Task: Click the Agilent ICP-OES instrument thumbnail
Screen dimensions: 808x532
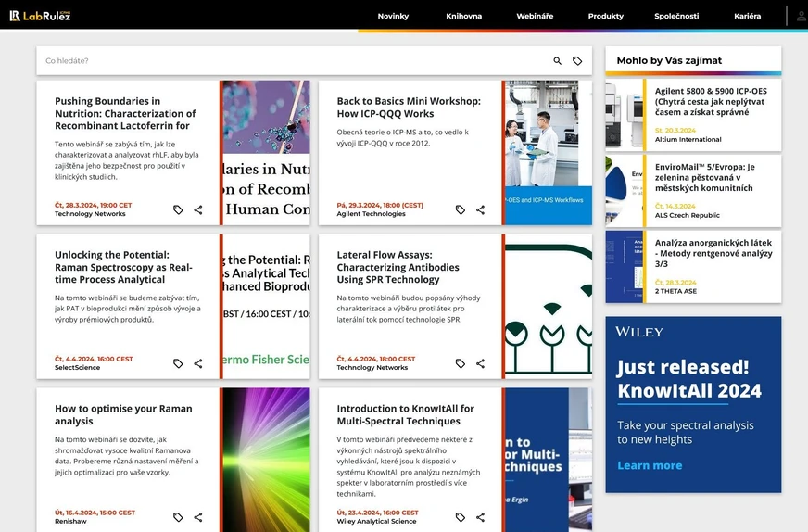Action: coord(624,115)
